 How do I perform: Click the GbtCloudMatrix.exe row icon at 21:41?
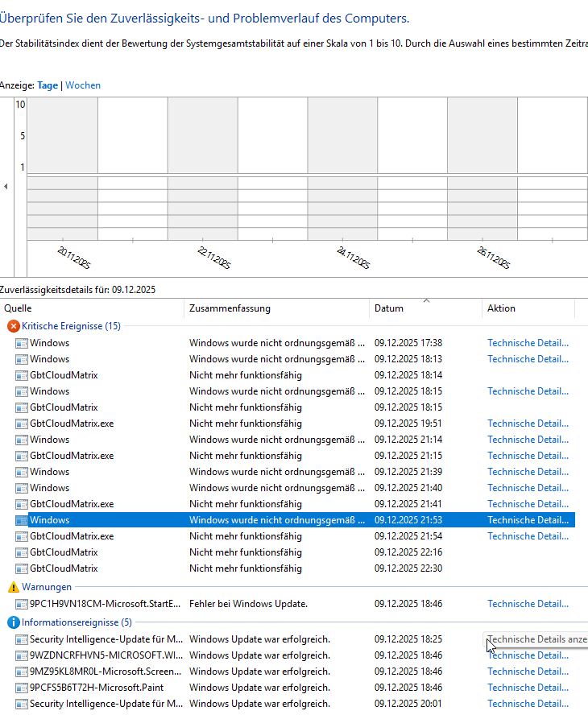[22, 504]
